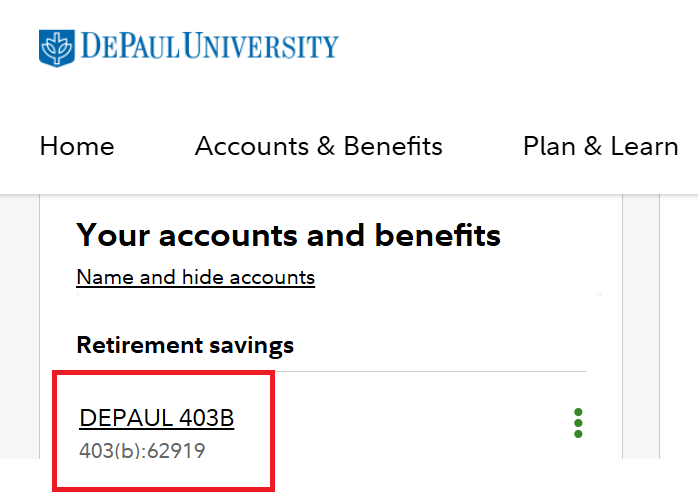This screenshot has width=698, height=504.
Task: Click the bottom green dot of the options icon
Action: pyautogui.click(x=578, y=434)
